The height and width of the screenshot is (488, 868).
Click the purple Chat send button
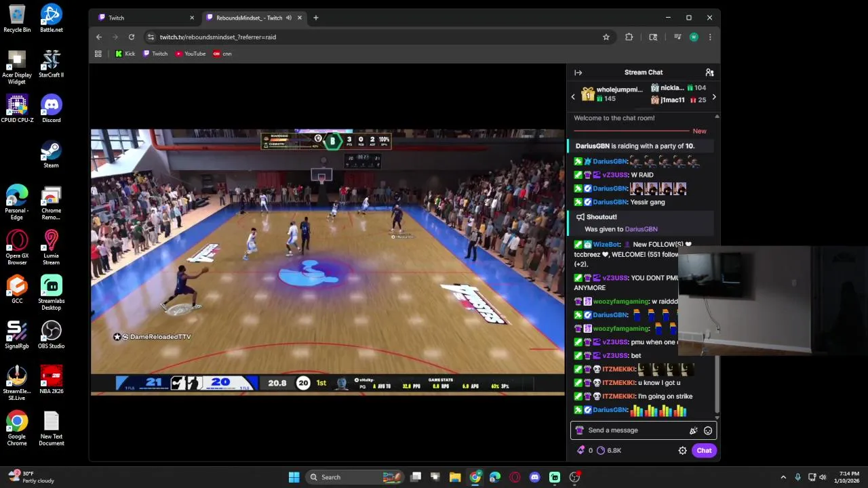pyautogui.click(x=704, y=451)
